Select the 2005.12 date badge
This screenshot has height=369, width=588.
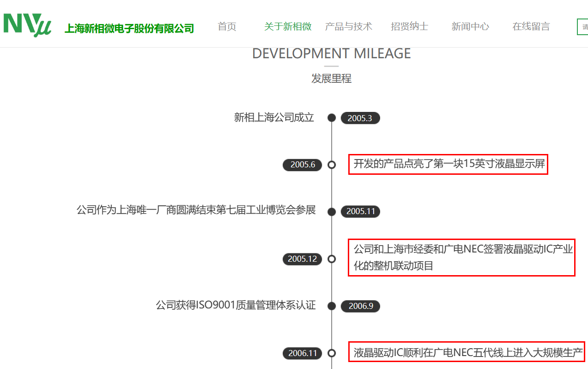(x=303, y=259)
